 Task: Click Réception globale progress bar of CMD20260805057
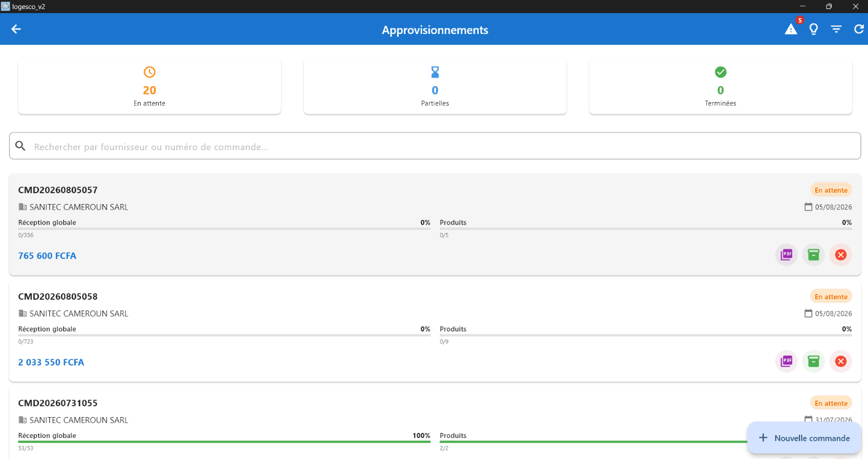pos(224,229)
